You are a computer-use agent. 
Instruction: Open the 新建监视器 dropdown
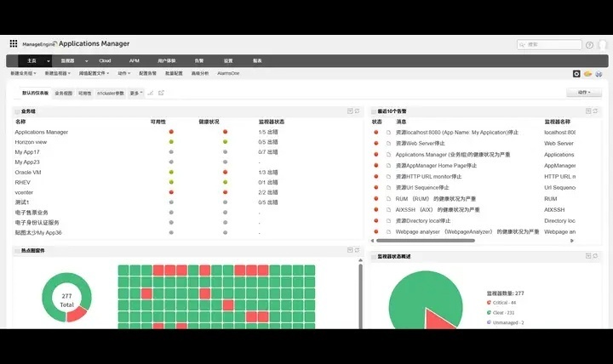(58, 73)
